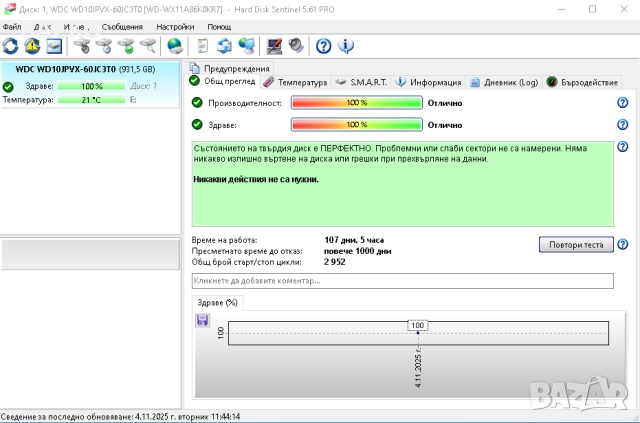
Task: Click help icon beside Повтори теста button
Action: (622, 244)
